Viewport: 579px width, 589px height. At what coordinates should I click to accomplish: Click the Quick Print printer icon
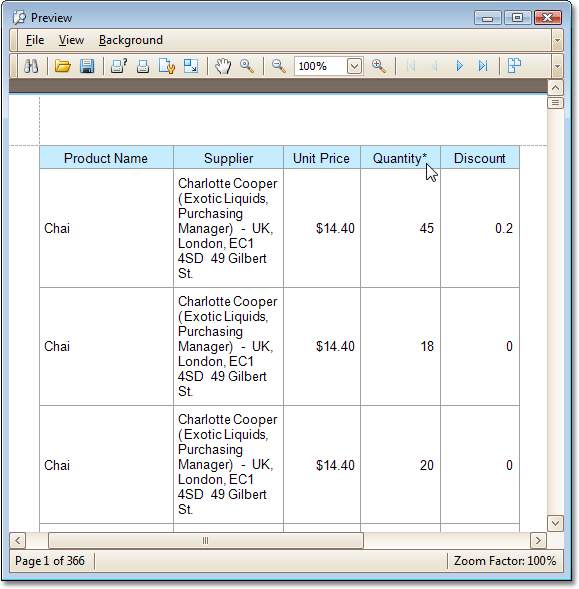click(143, 66)
